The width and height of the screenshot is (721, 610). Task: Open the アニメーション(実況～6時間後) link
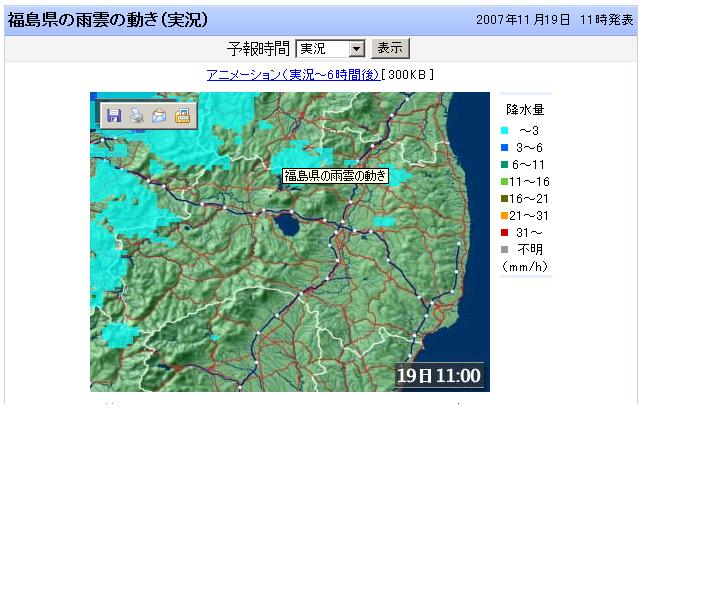pyautogui.click(x=292, y=75)
